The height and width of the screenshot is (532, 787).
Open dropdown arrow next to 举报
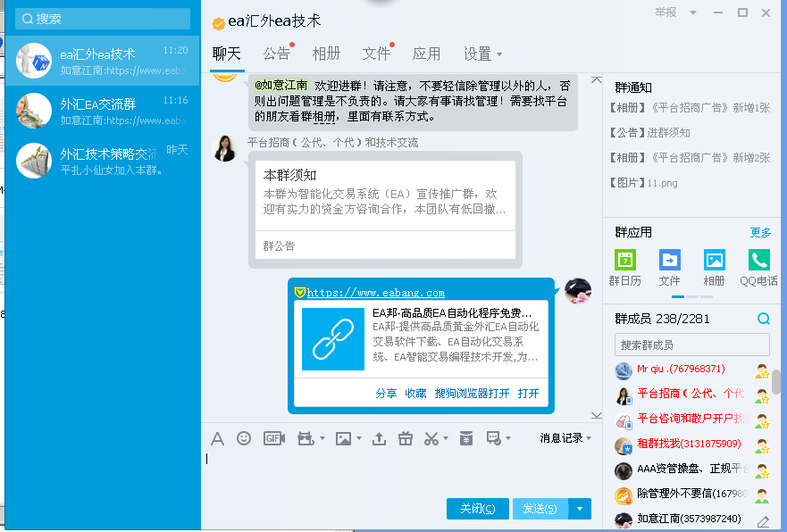pos(693,12)
